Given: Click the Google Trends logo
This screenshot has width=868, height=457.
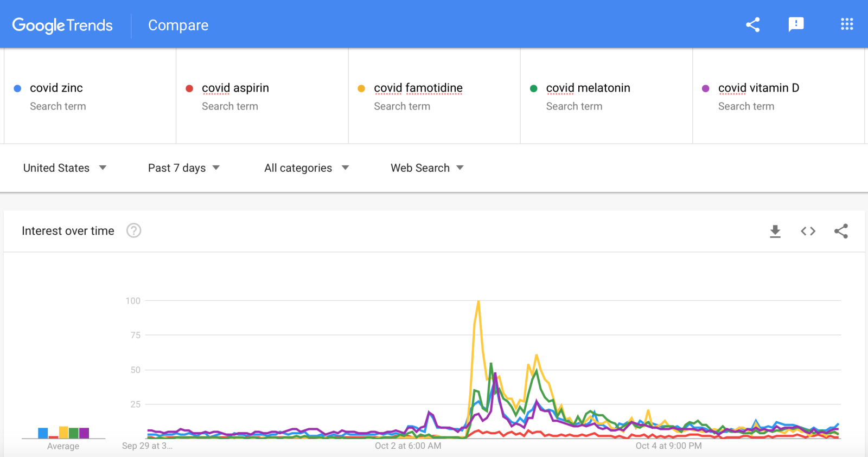Looking at the screenshot, I should click(x=62, y=25).
